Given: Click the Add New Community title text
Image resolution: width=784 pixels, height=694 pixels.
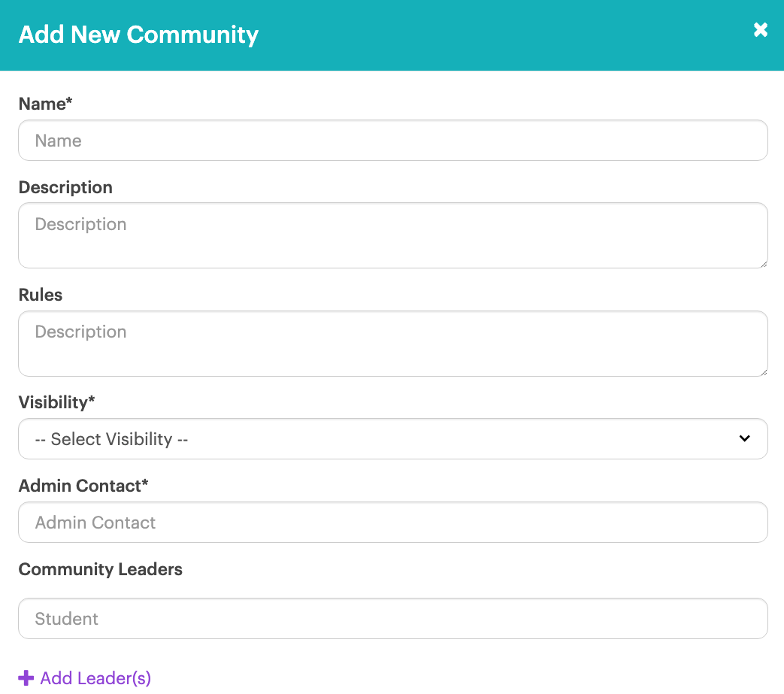Looking at the screenshot, I should (138, 35).
